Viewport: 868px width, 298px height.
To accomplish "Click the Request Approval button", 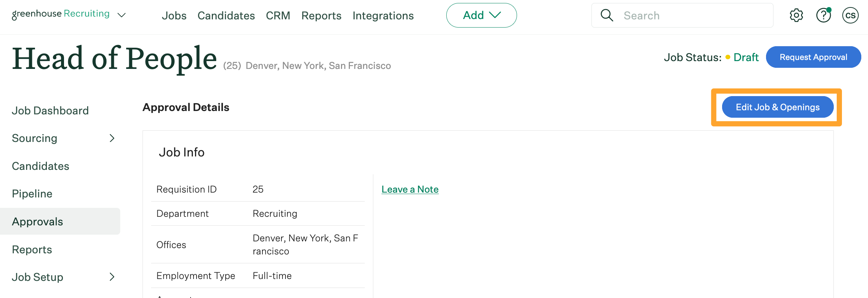I will [x=813, y=57].
